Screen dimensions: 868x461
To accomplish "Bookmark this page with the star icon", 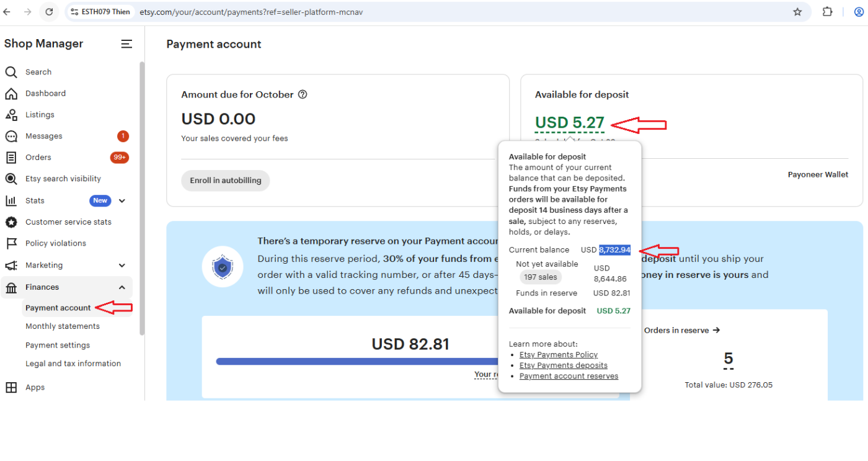I will (x=797, y=12).
